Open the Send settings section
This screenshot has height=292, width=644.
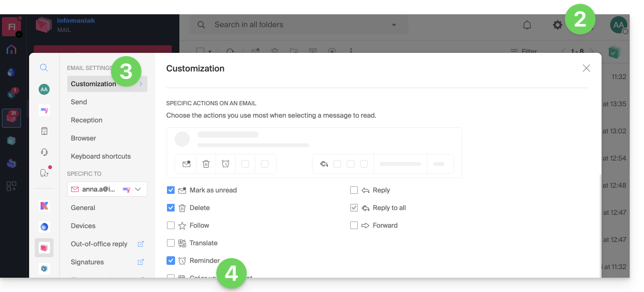click(79, 102)
